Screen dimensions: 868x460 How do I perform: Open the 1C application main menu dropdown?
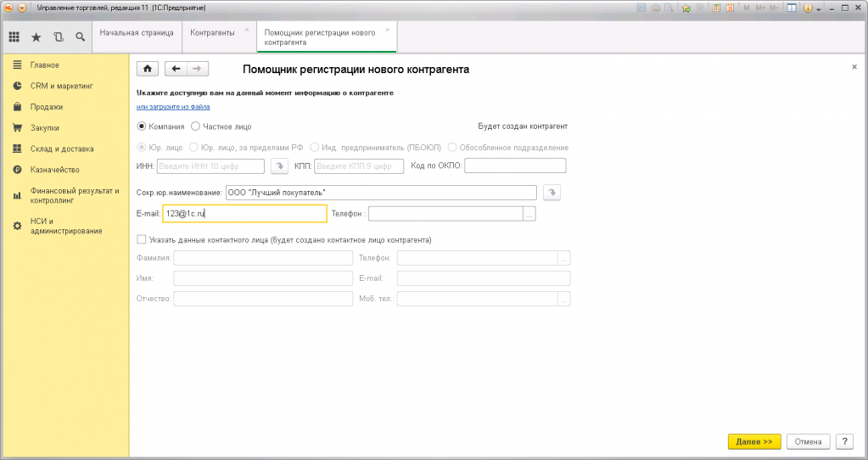22,8
